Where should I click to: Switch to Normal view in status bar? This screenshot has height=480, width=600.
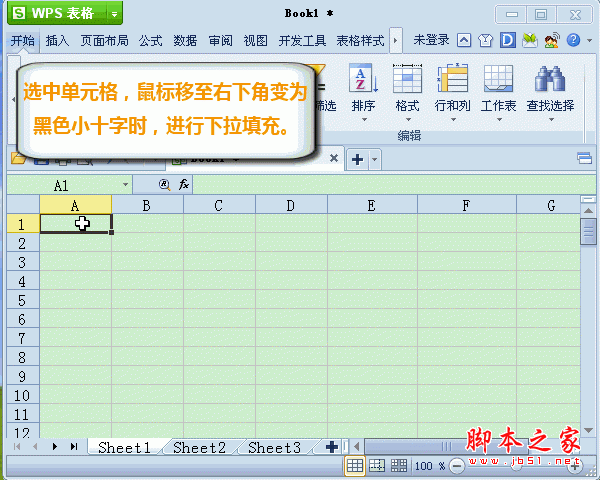coord(355,465)
